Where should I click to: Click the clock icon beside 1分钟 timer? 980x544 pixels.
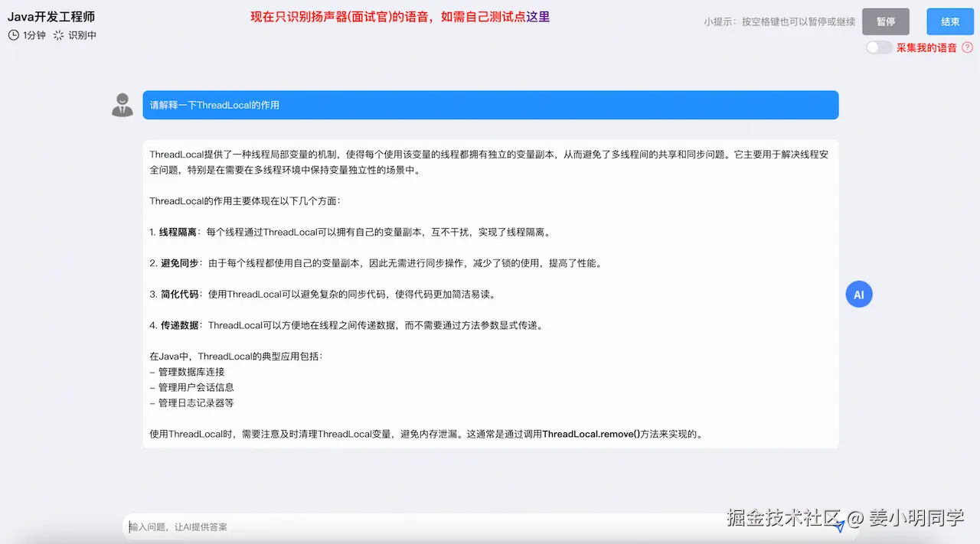pos(12,34)
